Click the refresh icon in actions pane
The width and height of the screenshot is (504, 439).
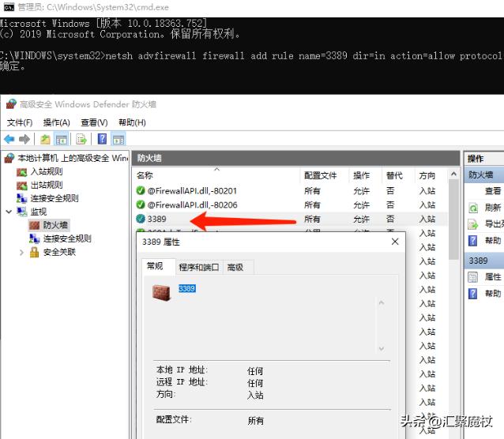coord(473,208)
